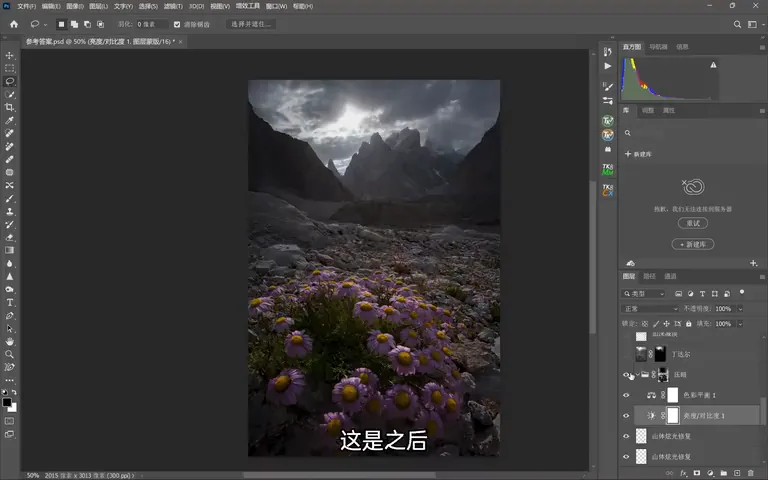768x480 pixels.
Task: Open the layer filter 类型 dropdown
Action: (644, 293)
